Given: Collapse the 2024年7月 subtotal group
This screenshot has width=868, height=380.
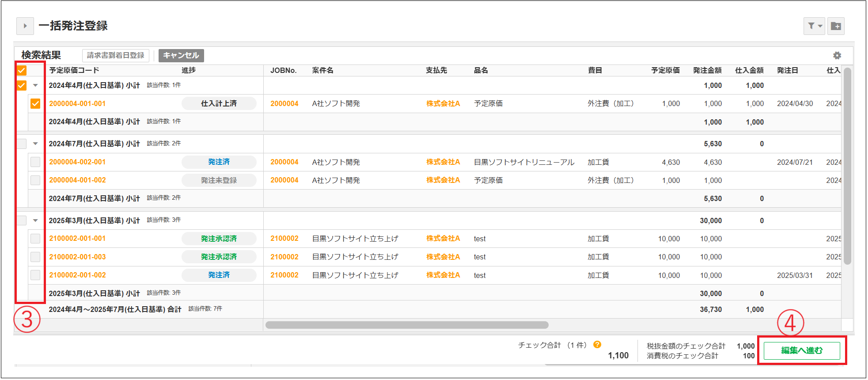Looking at the screenshot, I should [x=36, y=144].
